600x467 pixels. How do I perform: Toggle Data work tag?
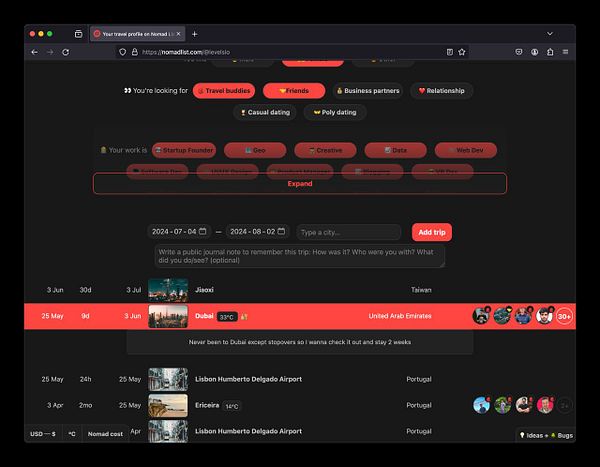click(x=396, y=150)
